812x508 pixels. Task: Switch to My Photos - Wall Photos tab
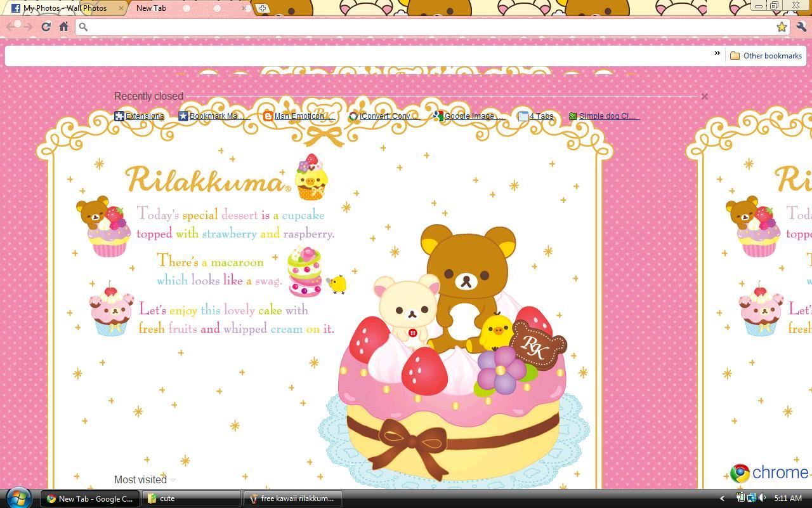click(65, 8)
